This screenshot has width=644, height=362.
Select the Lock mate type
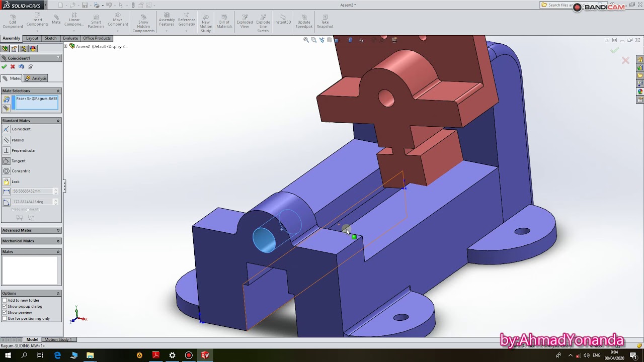click(11, 182)
